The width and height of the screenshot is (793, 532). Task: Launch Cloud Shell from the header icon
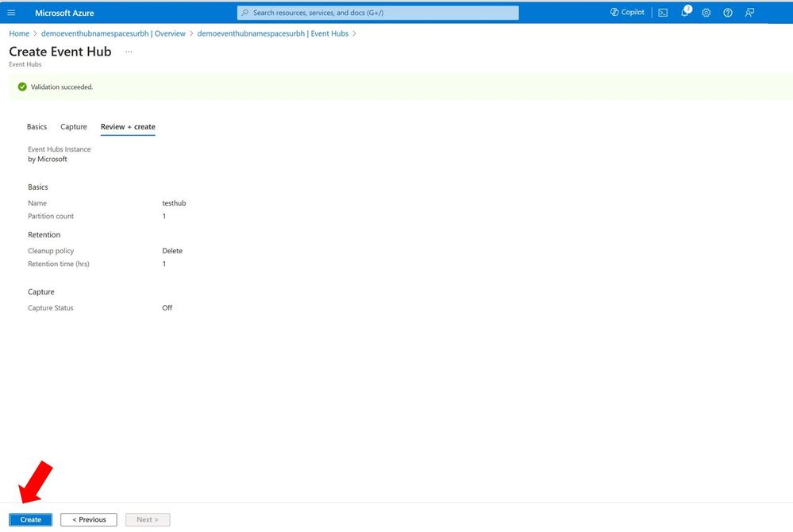[663, 13]
